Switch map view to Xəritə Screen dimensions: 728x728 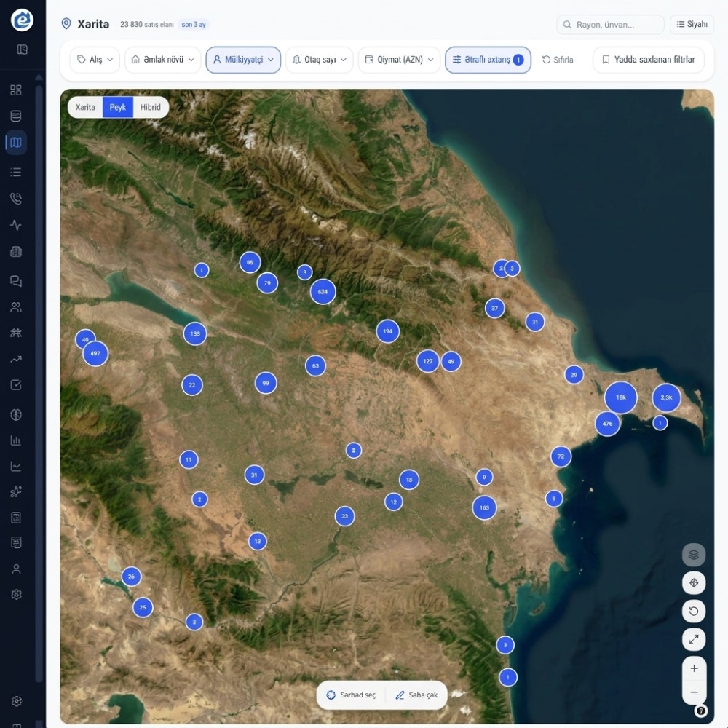point(85,107)
